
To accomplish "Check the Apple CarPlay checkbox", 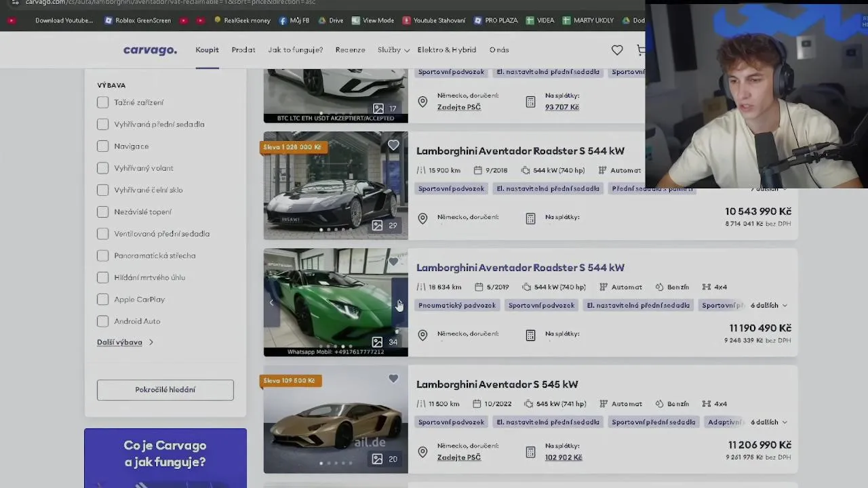I will [x=102, y=300].
